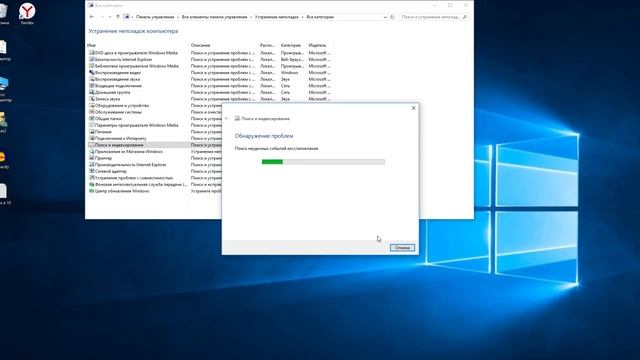Select the Входящие подключения icon
Viewport: 640px width, 360px height.
tap(91, 86)
